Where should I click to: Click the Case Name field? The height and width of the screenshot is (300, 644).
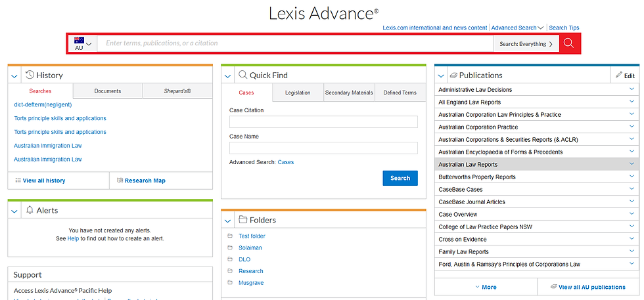(323, 148)
